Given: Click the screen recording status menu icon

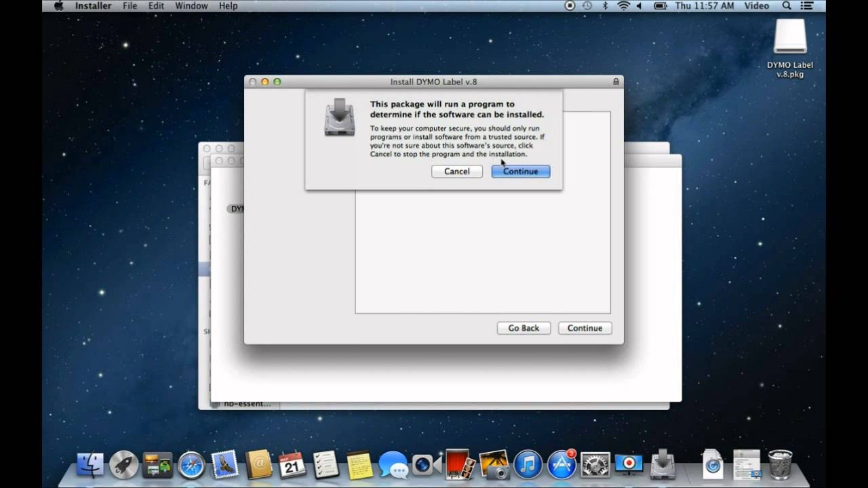Looking at the screenshot, I should coord(570,6).
